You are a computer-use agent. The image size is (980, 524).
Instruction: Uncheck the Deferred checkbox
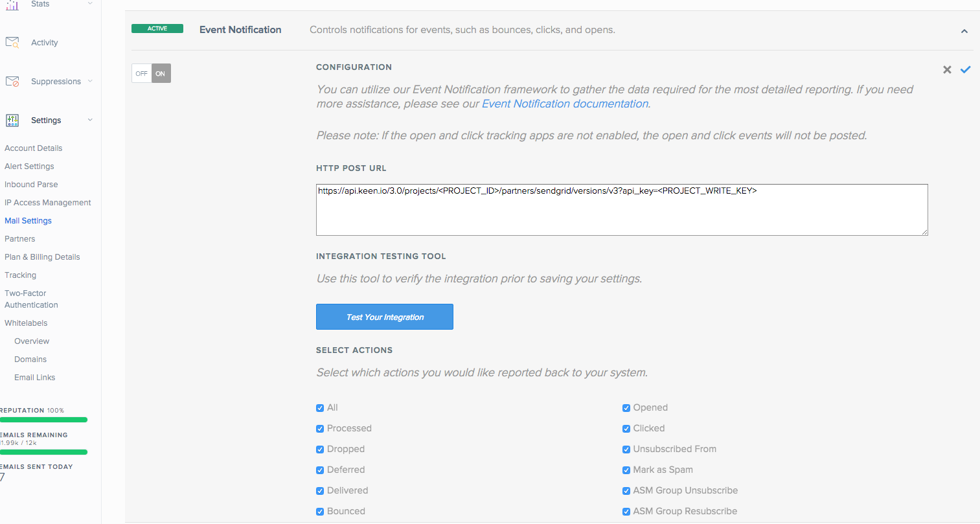pos(320,470)
